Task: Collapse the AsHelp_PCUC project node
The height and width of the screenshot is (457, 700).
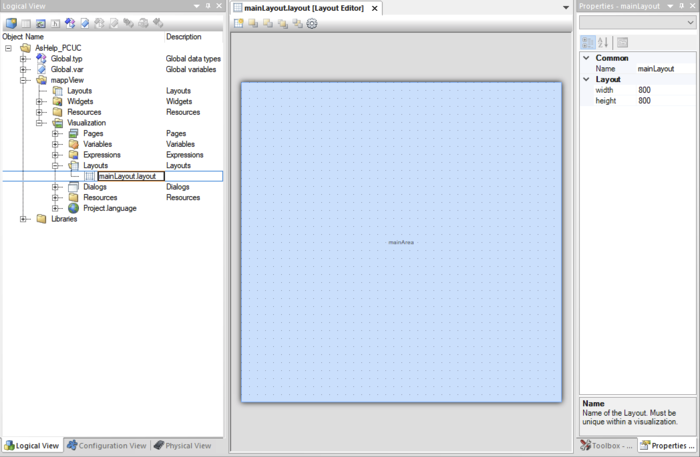Action: [8, 48]
